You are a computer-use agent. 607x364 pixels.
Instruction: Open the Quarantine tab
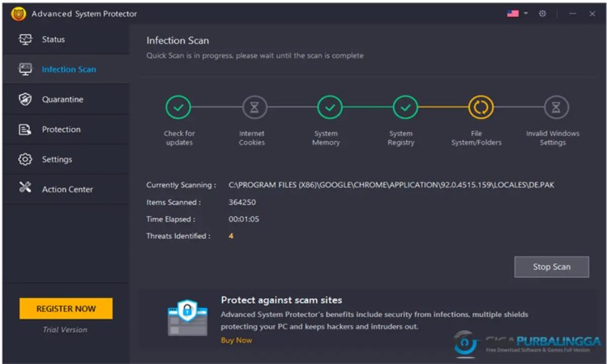tap(66, 99)
